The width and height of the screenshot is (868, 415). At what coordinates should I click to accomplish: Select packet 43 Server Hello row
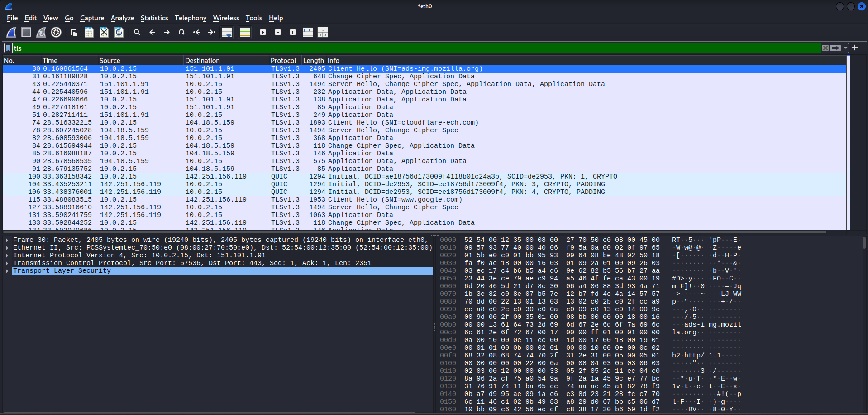424,84
